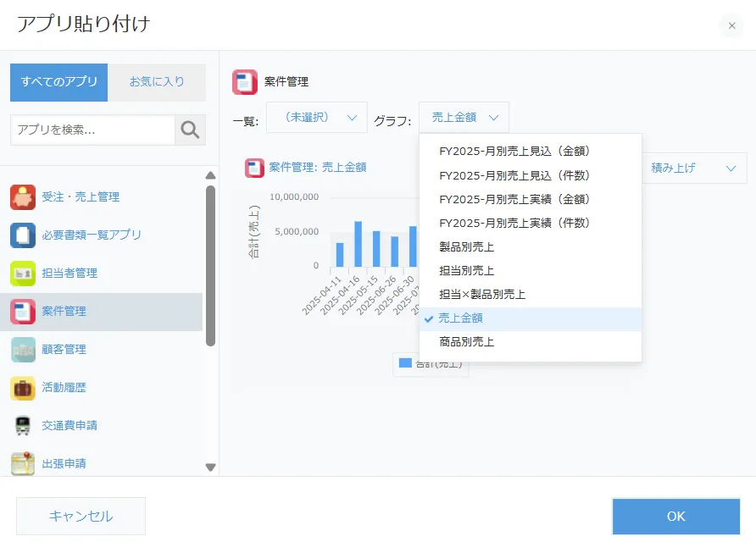Select the 必要書類一覧アプリ icon
Image resolution: width=756 pixels, height=553 pixels.
pyautogui.click(x=23, y=235)
